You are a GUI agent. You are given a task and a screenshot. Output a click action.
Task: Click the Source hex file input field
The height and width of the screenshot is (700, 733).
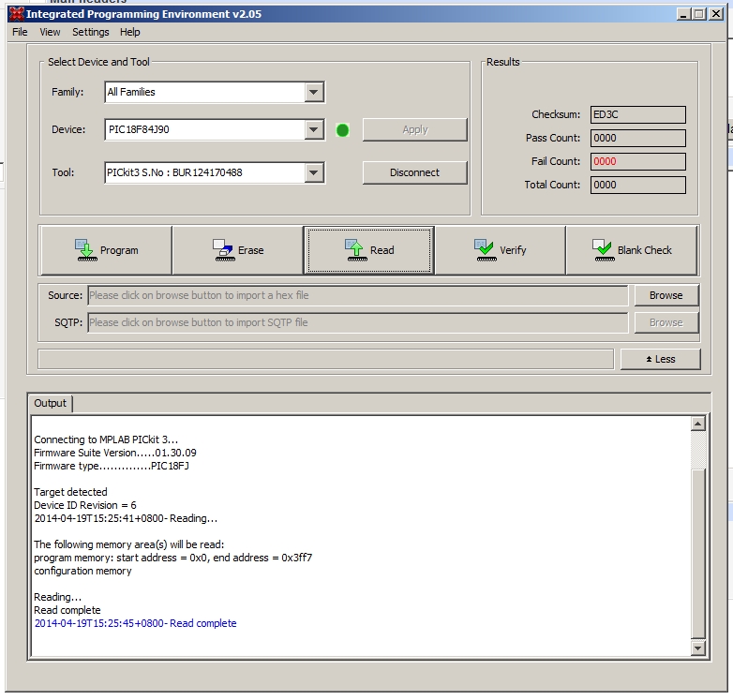[x=358, y=295]
